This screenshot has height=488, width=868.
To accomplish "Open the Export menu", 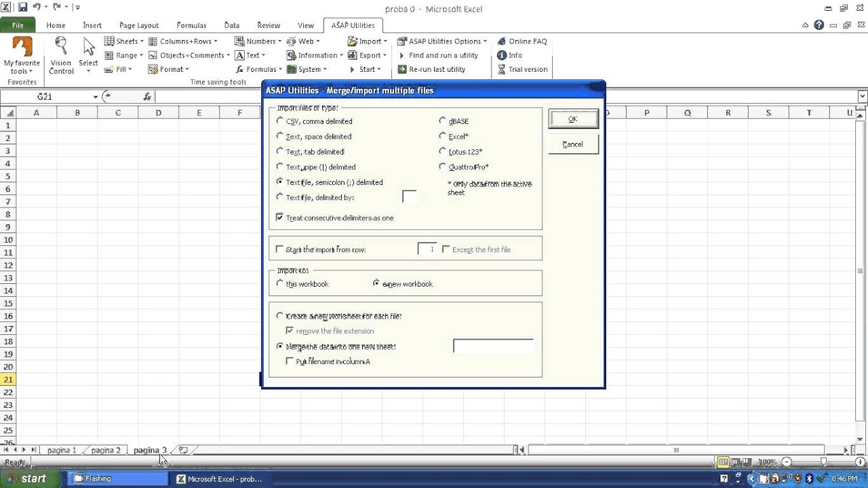I will point(367,56).
